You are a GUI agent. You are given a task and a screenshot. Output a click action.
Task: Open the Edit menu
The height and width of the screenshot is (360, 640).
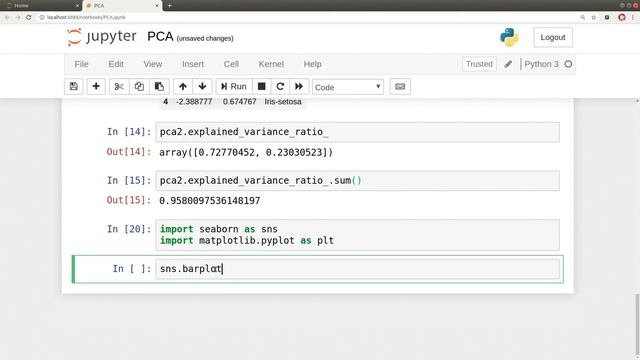[116, 64]
